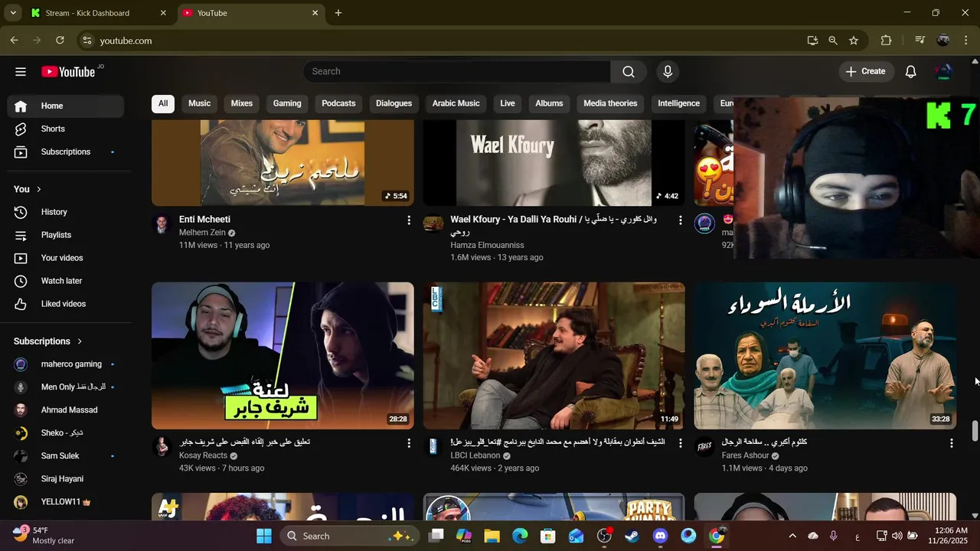The image size is (980, 551).
Task: Open a new browser tab
Action: 338,13
